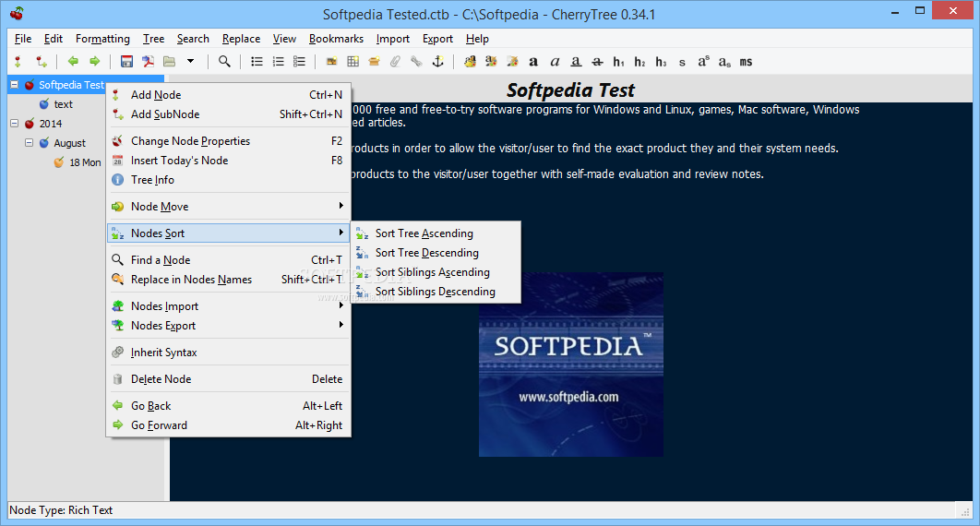Expand the Nodes Import submenu
The width and height of the screenshot is (980, 526).
229,306
